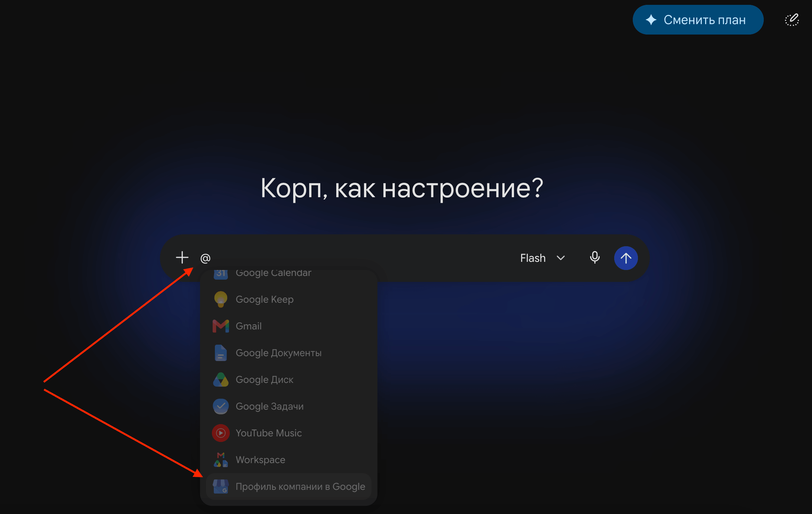Screen dimensions: 812x514
Task: Choose Google Keep in the menu
Action: [289, 299]
